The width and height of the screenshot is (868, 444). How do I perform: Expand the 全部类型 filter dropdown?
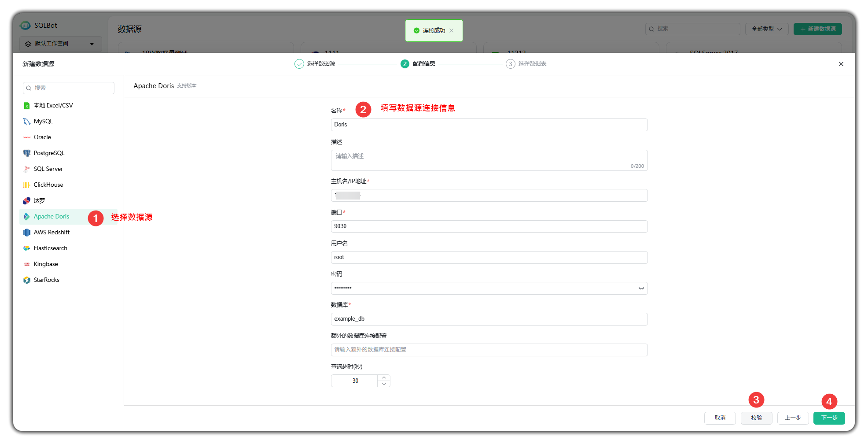point(766,29)
